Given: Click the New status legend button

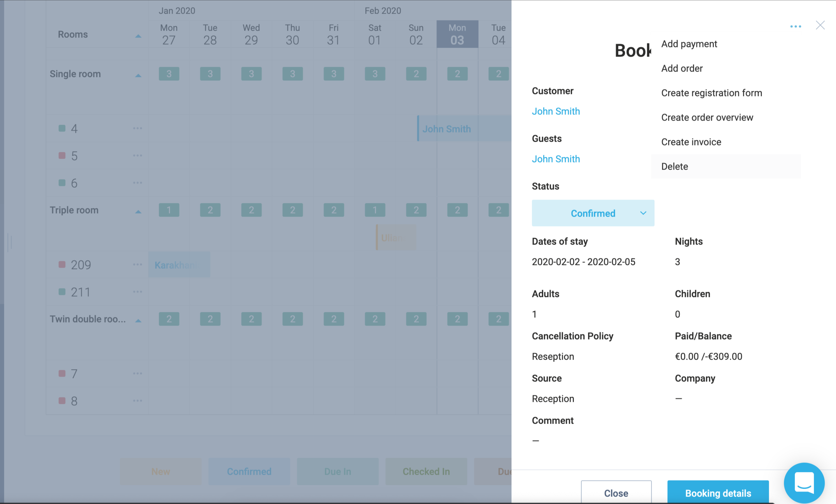Looking at the screenshot, I should click(x=160, y=472).
